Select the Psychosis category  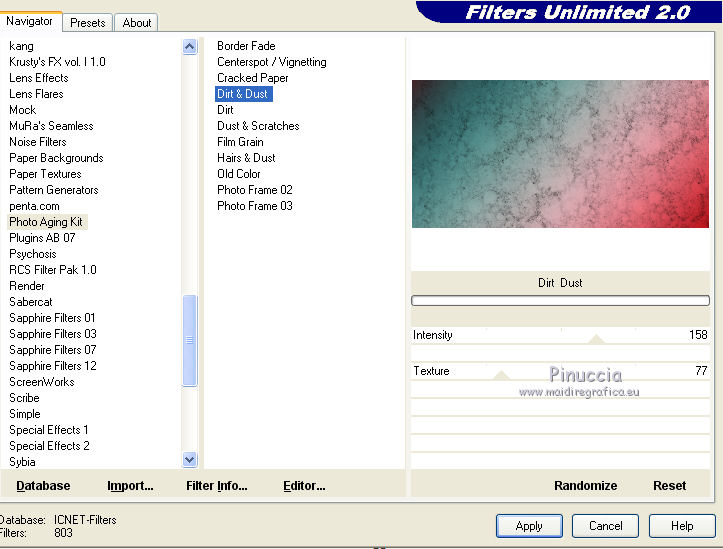pos(33,254)
